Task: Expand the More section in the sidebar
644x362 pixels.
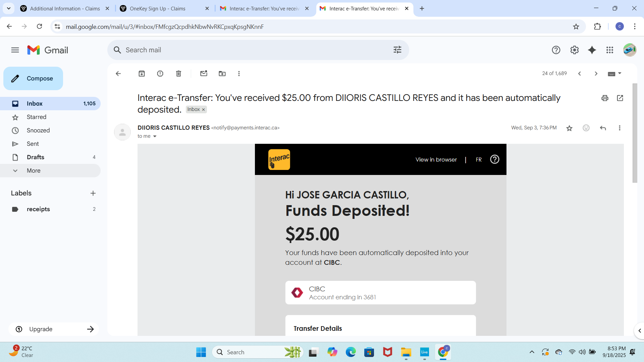Action: tap(34, 171)
